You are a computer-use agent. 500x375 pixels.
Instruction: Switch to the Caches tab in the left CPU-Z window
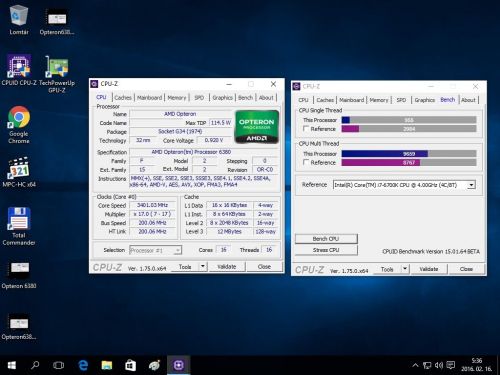(x=123, y=98)
